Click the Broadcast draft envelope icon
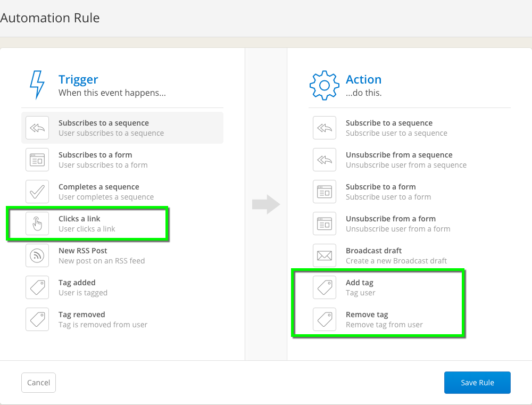This screenshot has width=532, height=405. point(325,255)
